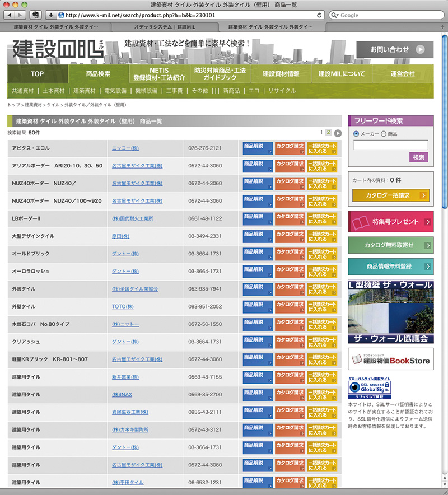The height and width of the screenshot is (495, 448).
Task: Open the (株)国代耐火工業所 maker link
Action: [x=133, y=218]
